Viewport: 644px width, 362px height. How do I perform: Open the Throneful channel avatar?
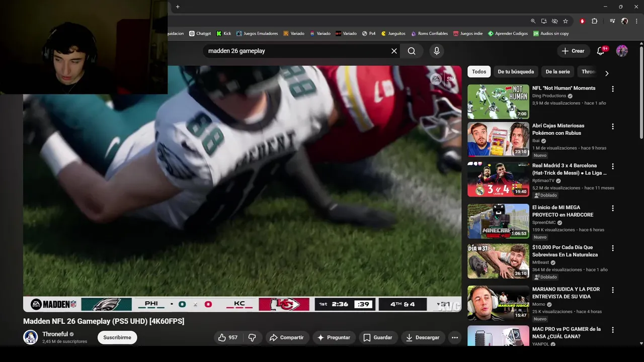tap(31, 337)
